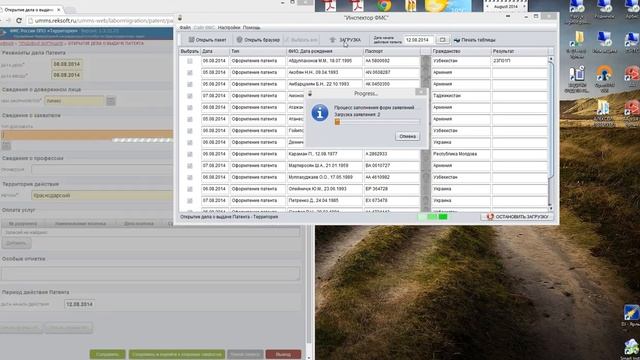This screenshot has width=640, height=360.
Task: Sort table by the Дата column header
Action: point(215,51)
